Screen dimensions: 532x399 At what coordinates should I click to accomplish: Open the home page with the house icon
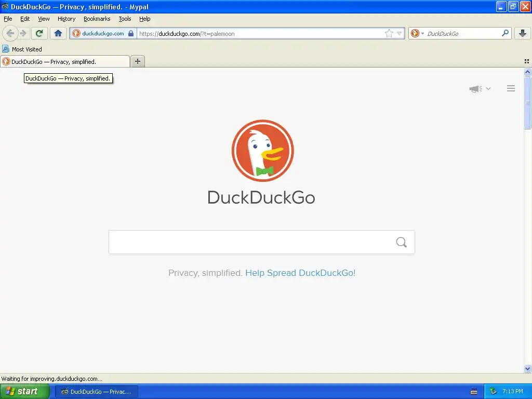58,33
